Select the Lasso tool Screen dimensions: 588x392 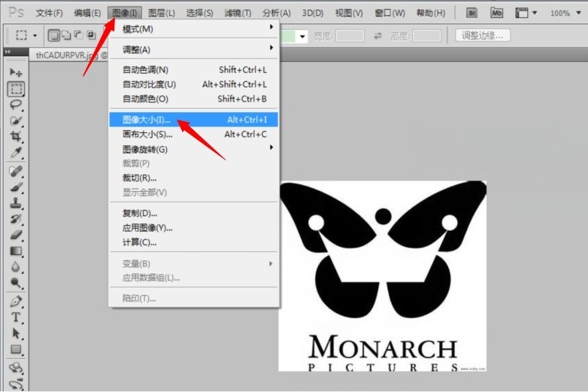coord(16,105)
